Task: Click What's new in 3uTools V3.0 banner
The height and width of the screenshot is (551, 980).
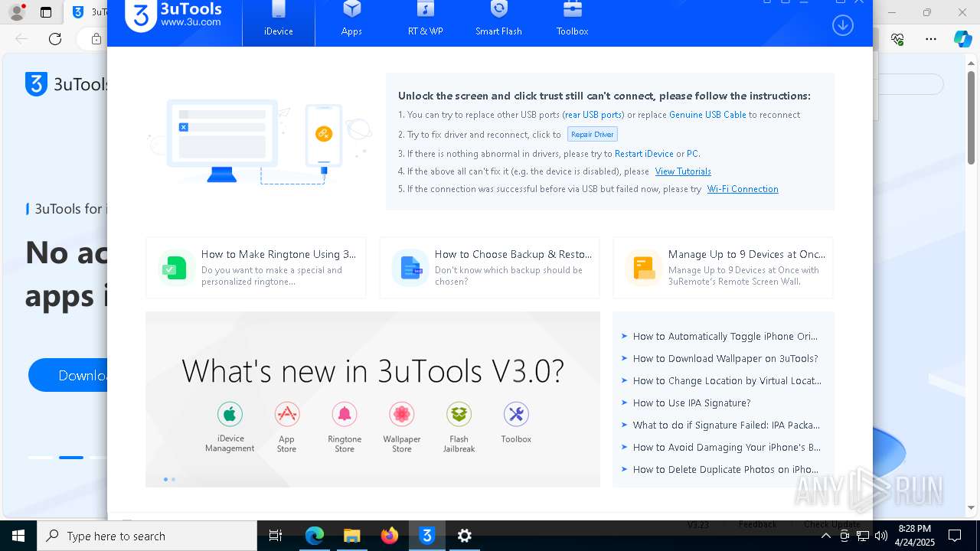Action: click(x=373, y=399)
